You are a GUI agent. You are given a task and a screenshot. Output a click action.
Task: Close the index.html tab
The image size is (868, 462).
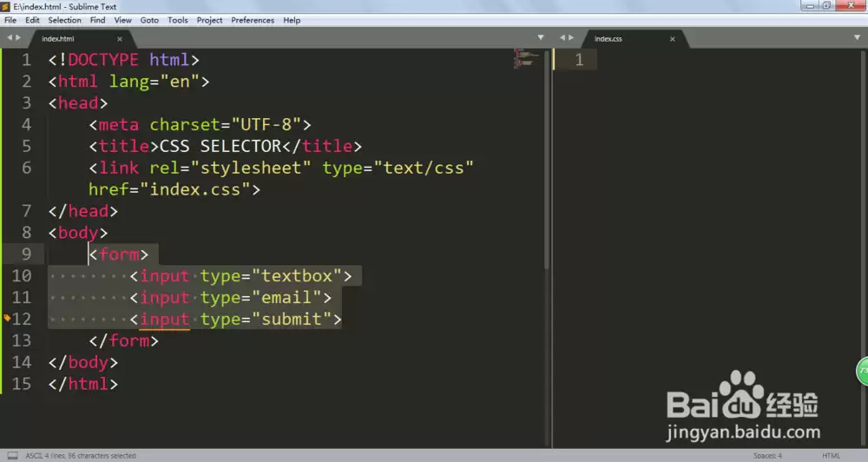coord(120,39)
